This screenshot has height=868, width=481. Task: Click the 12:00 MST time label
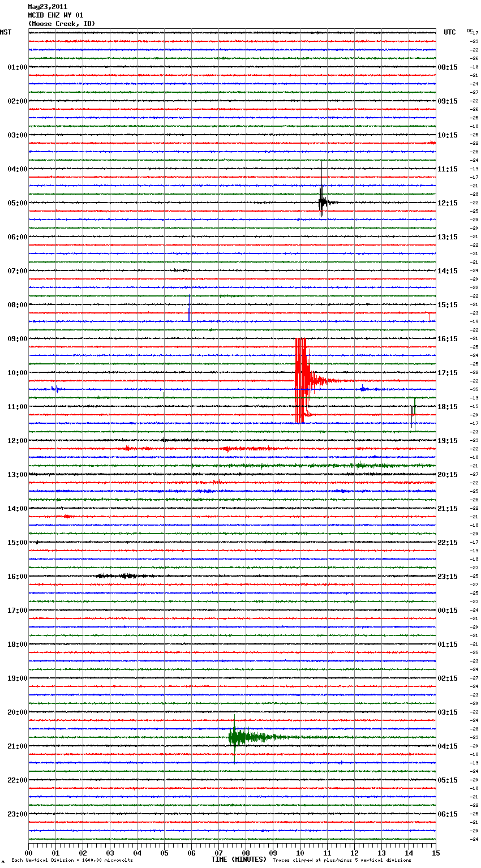[17, 441]
